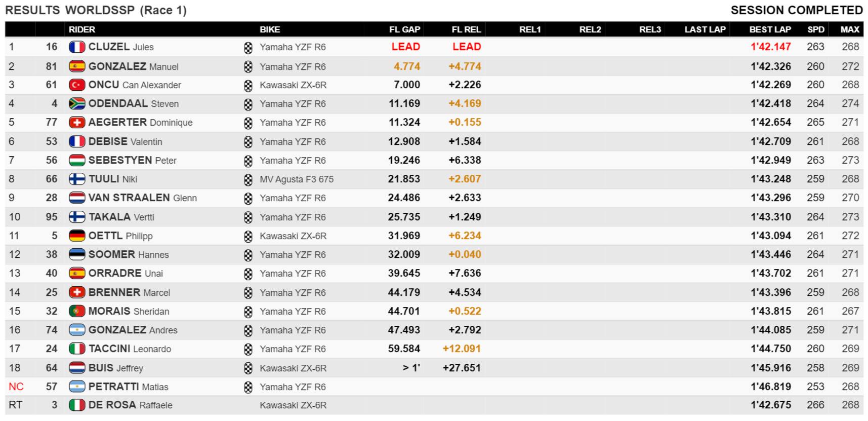Click the checkered flag icon in TUULI row

tap(248, 179)
